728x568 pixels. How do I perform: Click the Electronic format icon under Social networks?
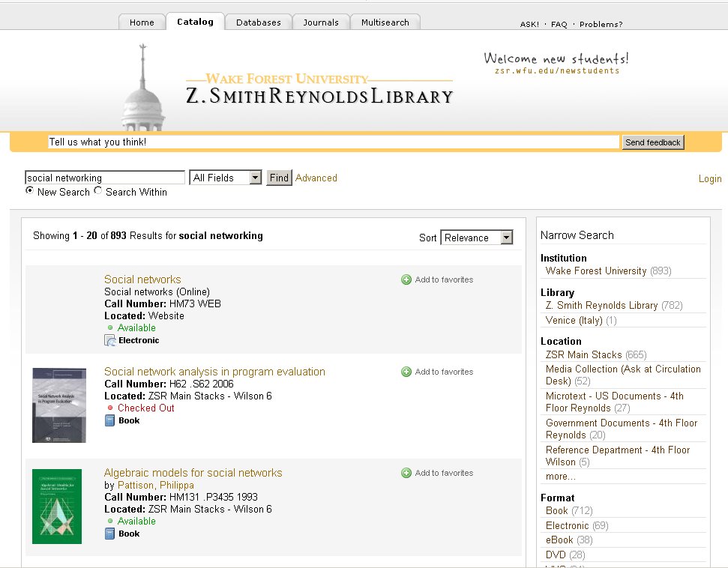[x=110, y=340]
